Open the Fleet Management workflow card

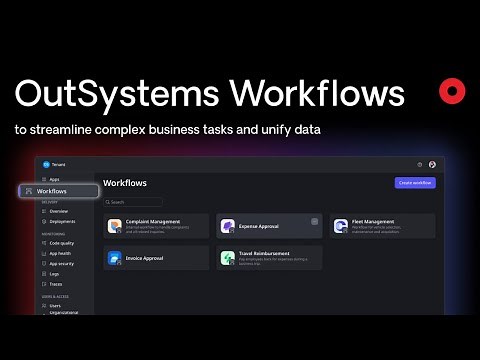pos(382,226)
